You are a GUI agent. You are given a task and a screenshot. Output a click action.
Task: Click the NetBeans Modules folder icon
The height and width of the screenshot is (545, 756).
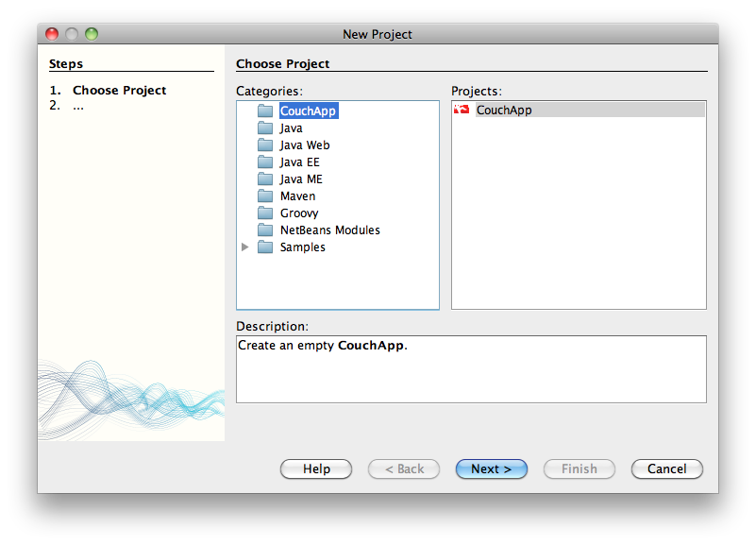[x=264, y=230]
